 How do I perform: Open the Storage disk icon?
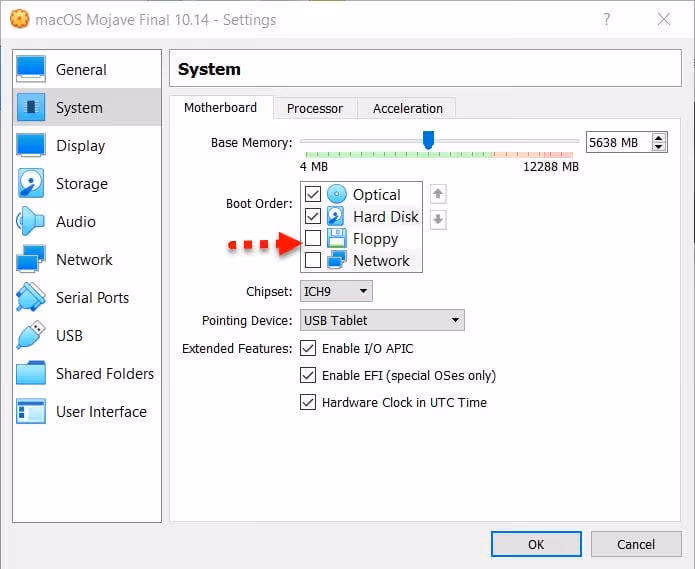point(31,183)
